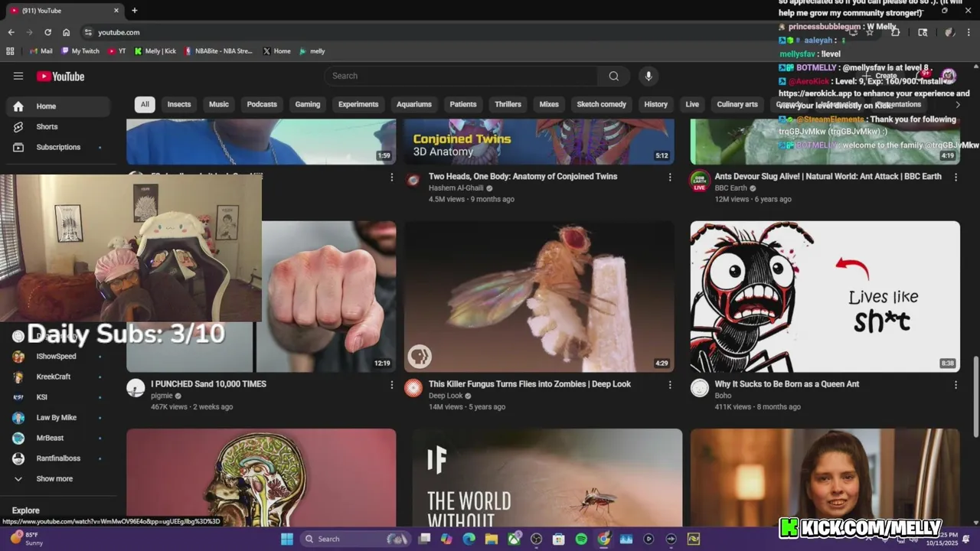Open the My Twitch bookmark
Viewport: 980px width, 551px height.
point(80,51)
